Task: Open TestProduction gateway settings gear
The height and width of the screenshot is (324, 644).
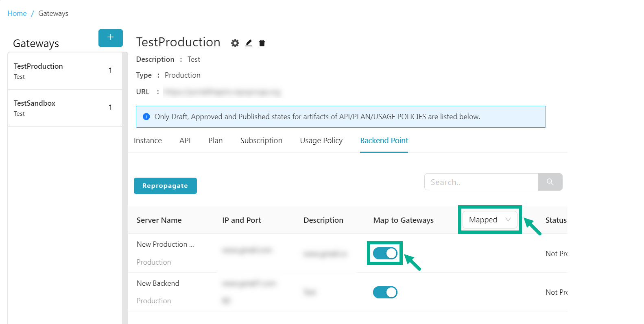Action: point(235,43)
